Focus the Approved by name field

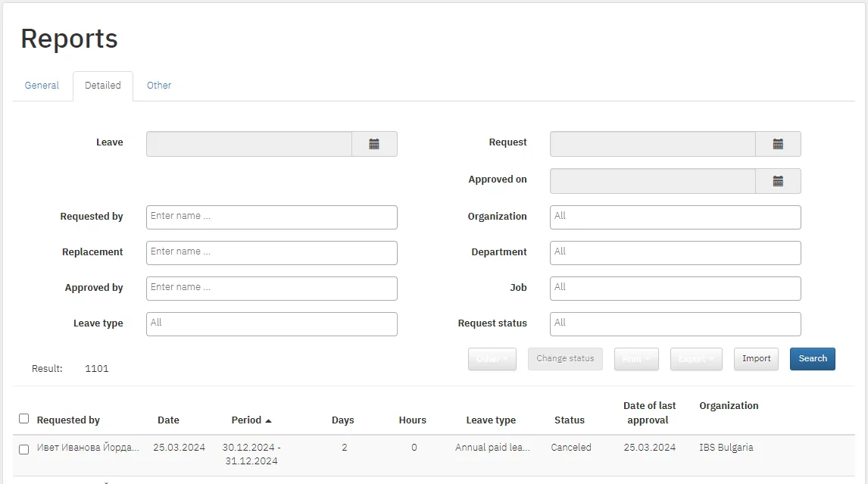coord(272,289)
